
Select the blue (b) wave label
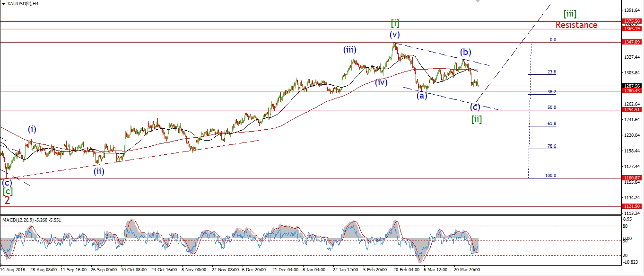(466, 52)
